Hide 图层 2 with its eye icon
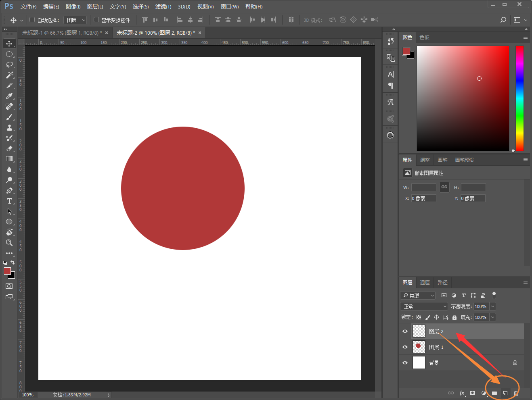Image resolution: width=532 pixels, height=400 pixels. pyautogui.click(x=405, y=331)
